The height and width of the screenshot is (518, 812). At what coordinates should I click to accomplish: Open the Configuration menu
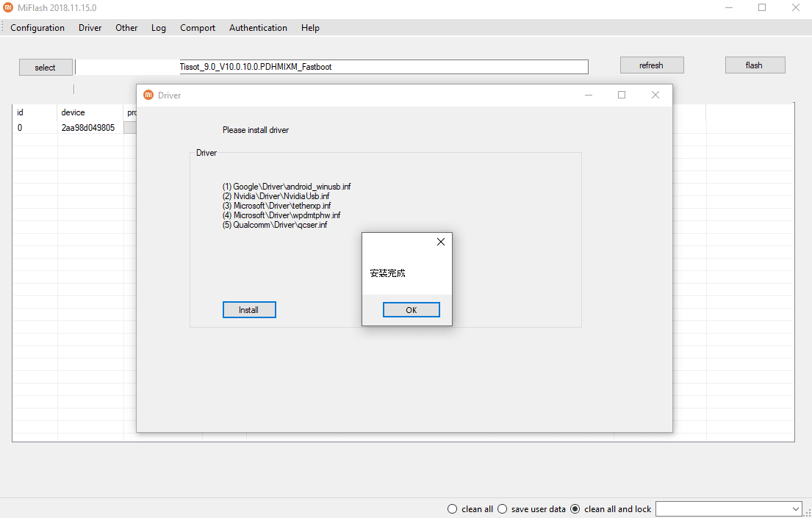37,28
